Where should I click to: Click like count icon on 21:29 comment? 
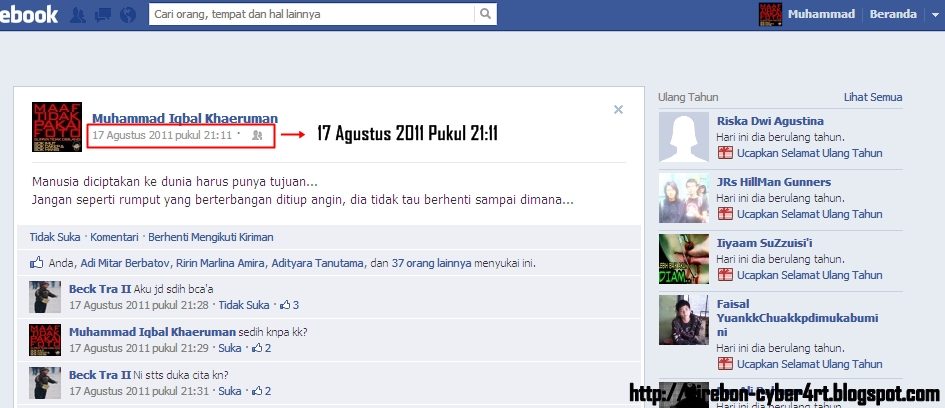click(x=257, y=348)
